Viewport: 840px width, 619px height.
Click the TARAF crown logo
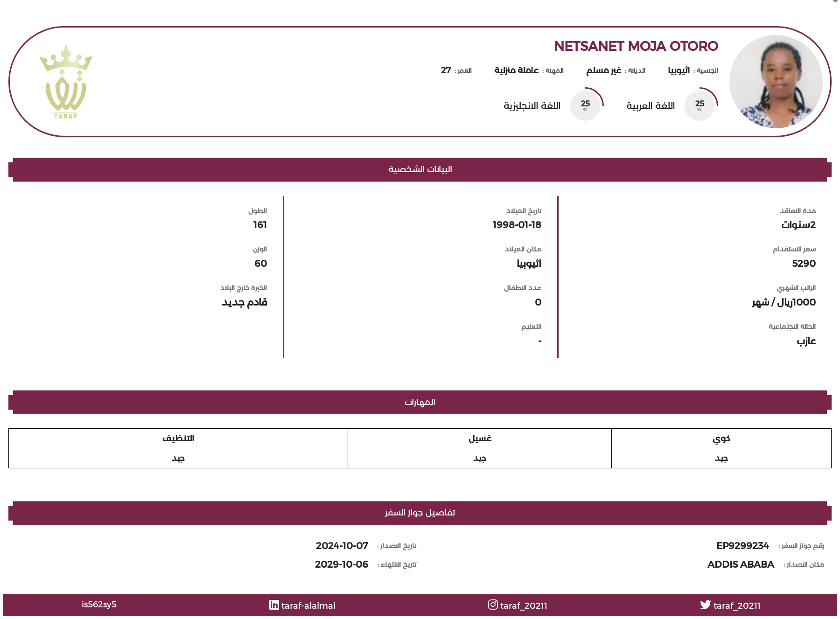[x=66, y=82]
